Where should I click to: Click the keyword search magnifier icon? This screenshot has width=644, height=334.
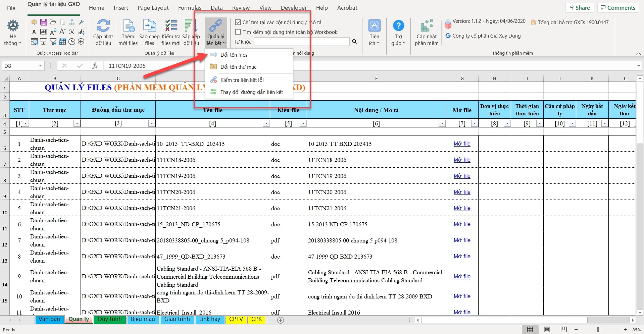coord(354,42)
